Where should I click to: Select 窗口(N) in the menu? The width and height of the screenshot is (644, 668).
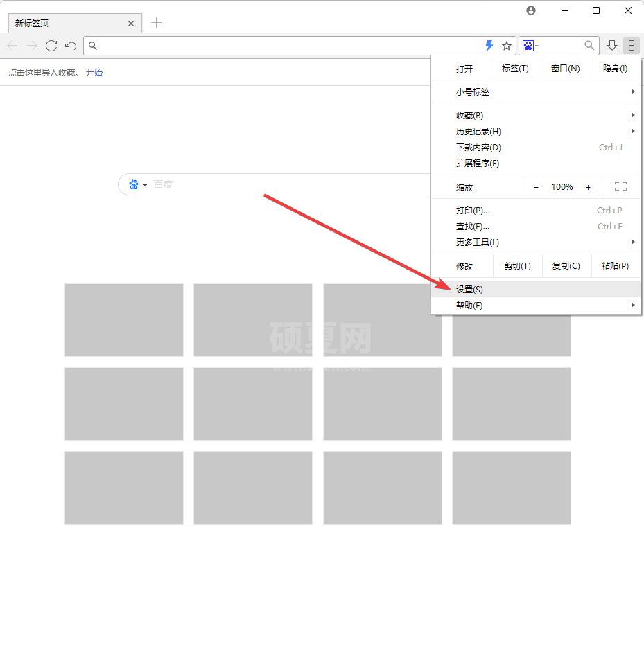pyautogui.click(x=565, y=69)
